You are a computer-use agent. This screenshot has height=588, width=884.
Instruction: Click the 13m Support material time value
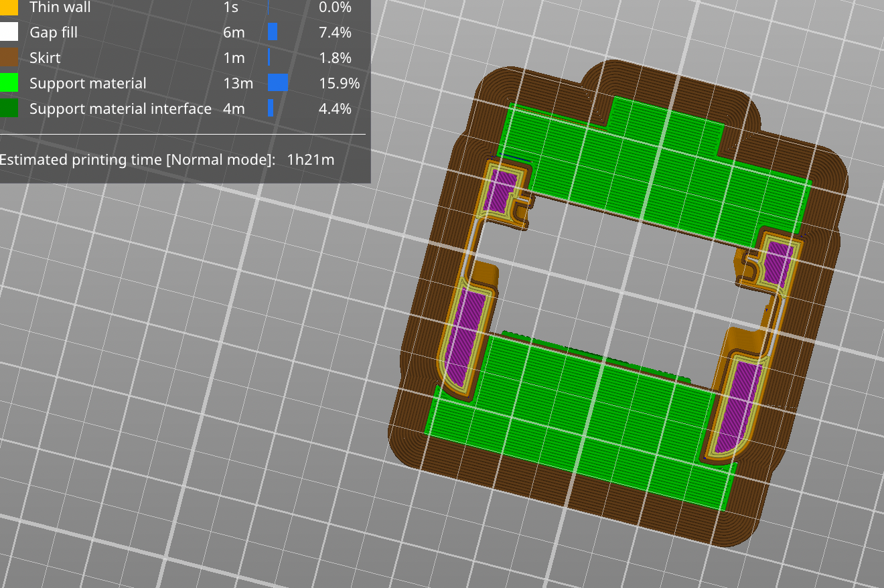[x=238, y=83]
